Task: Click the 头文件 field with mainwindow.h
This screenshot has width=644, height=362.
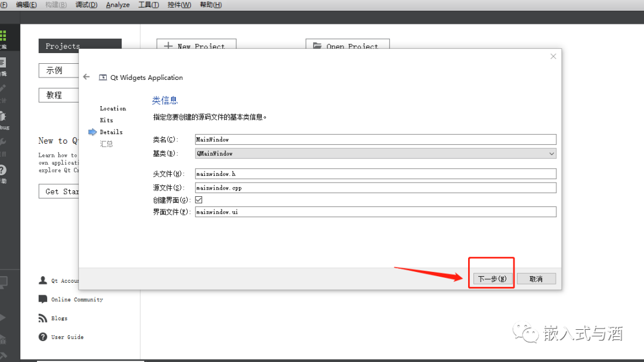Action: pos(376,174)
